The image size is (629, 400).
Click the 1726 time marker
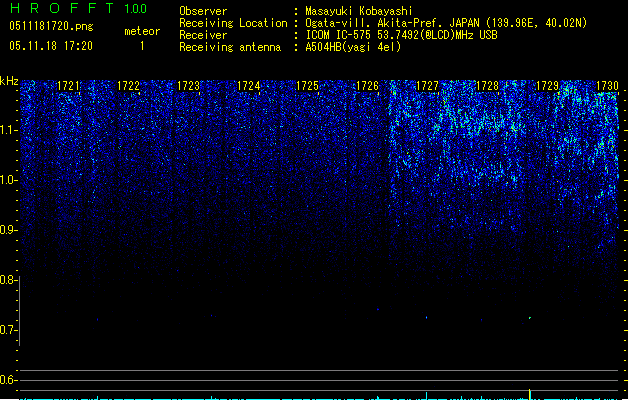367,86
